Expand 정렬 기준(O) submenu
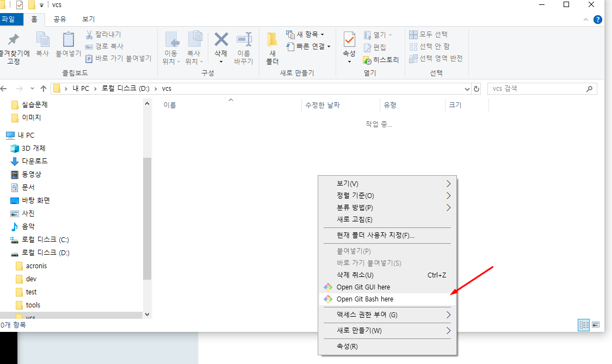Viewport: 612px width, 364px height. tap(387, 196)
